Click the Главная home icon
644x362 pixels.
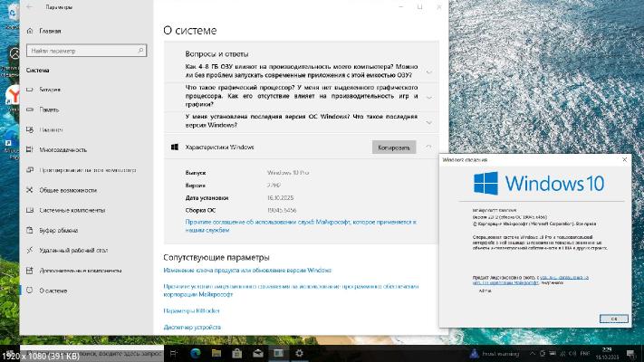coord(32,31)
